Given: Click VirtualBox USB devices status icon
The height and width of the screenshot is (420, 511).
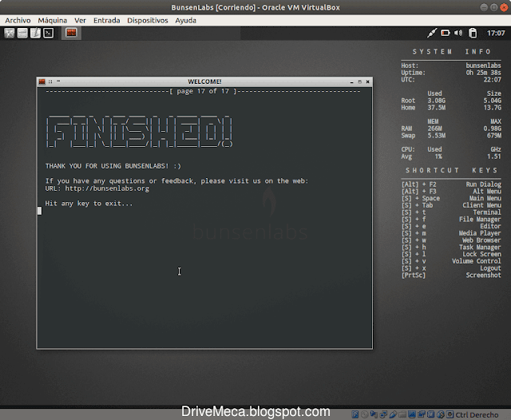Looking at the screenshot, I should [x=394, y=414].
